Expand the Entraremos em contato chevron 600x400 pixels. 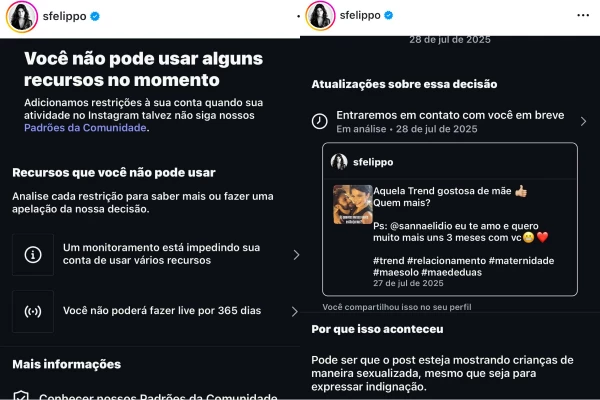pos(583,121)
